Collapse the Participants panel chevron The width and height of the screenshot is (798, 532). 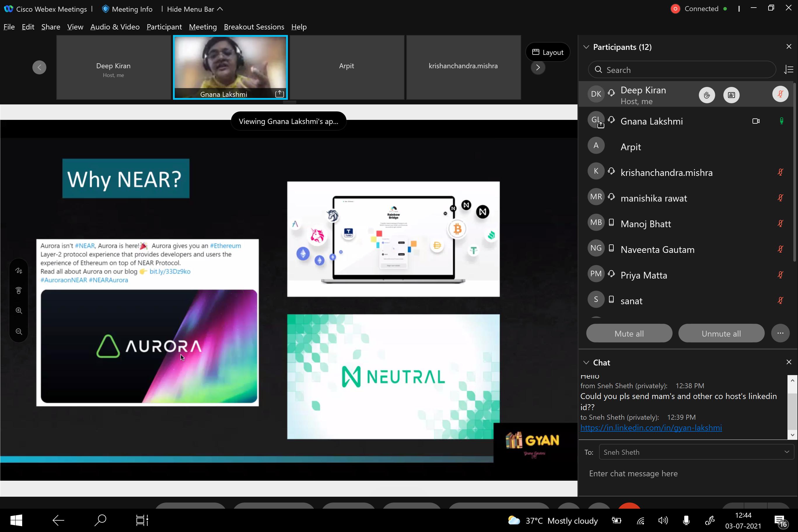(x=586, y=47)
